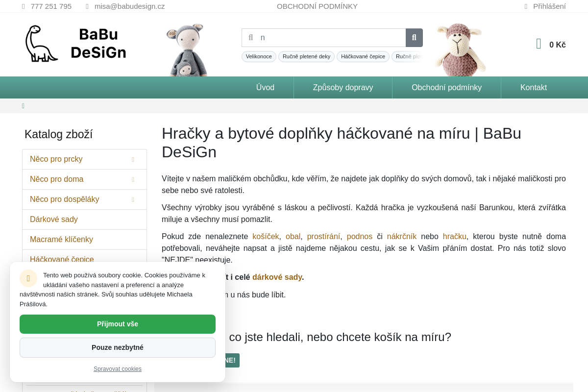
Task: Click the Katalog zboží heading
Action: point(58,134)
